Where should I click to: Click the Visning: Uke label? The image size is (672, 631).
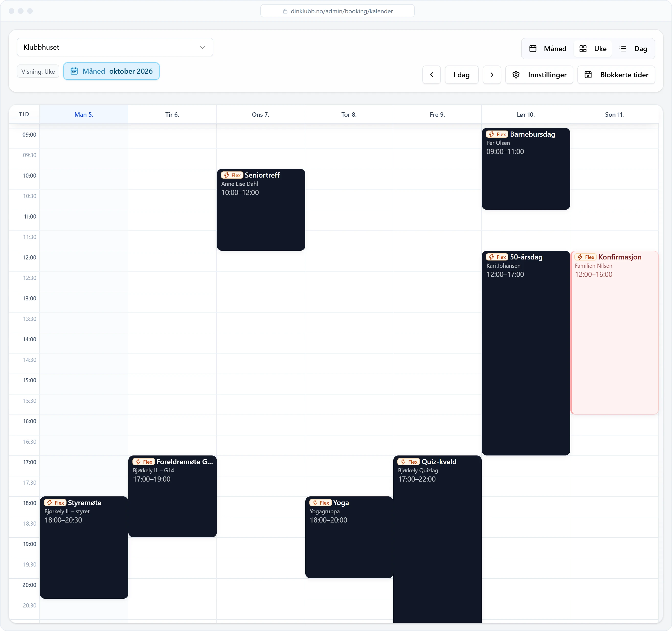click(x=38, y=71)
